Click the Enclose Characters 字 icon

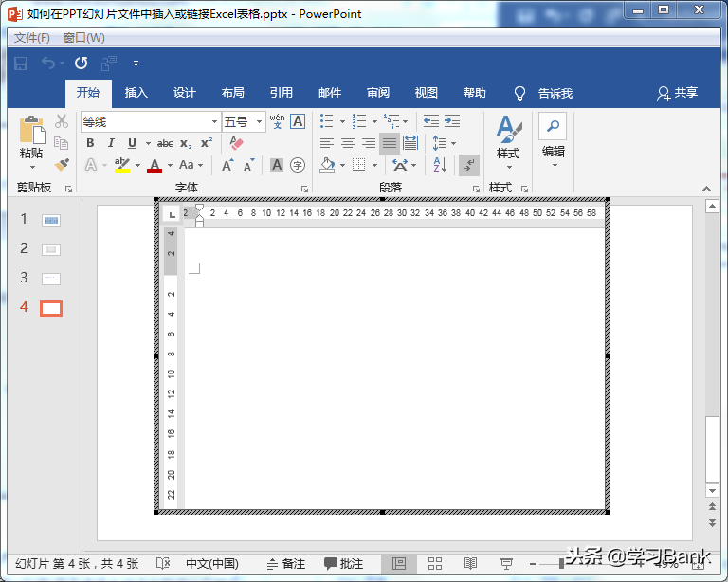(x=297, y=165)
